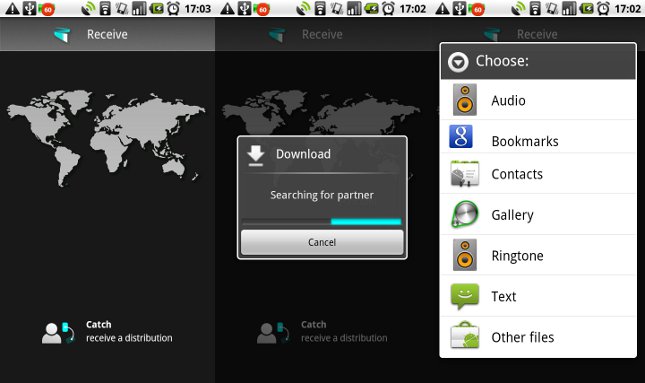Click the Download arrow icon in dialog

[x=255, y=156]
